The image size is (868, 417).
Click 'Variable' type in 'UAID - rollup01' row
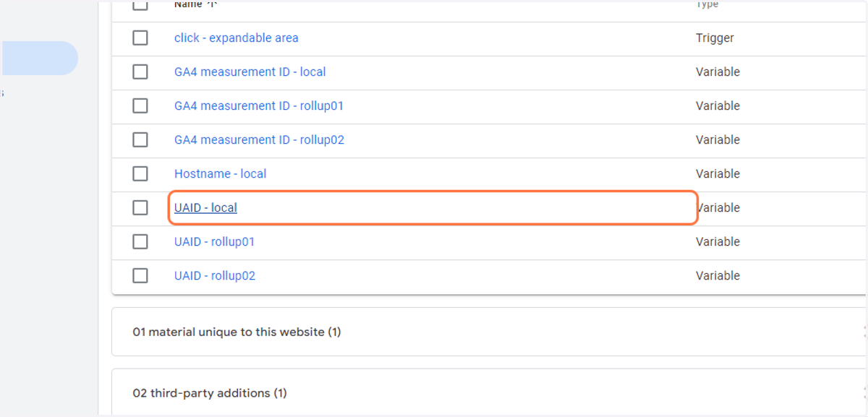click(x=718, y=241)
